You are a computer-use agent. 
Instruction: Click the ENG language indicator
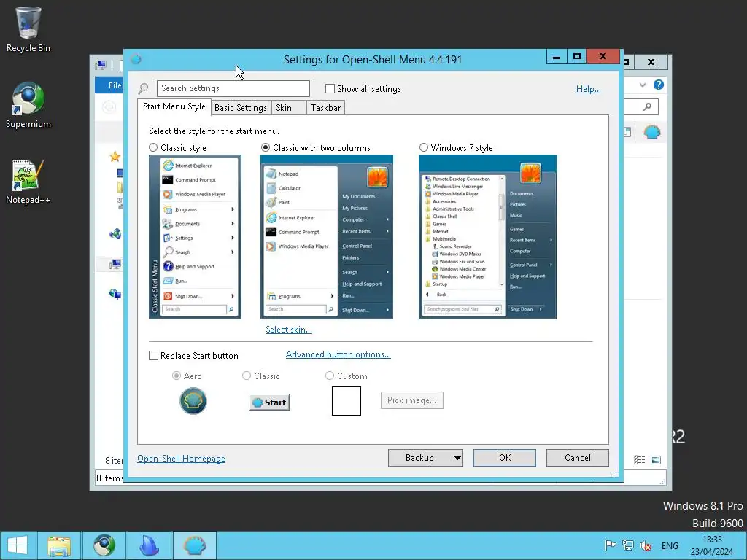(670, 545)
